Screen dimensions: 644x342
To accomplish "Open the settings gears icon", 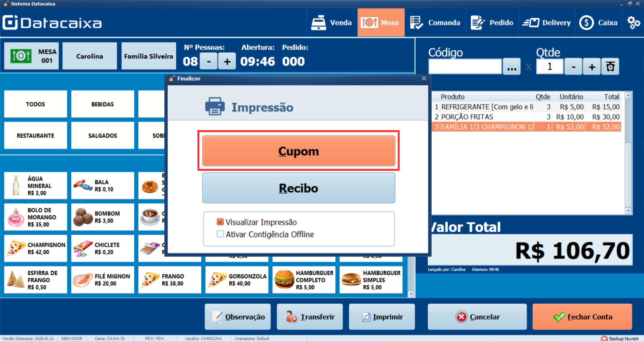I will coord(633,23).
